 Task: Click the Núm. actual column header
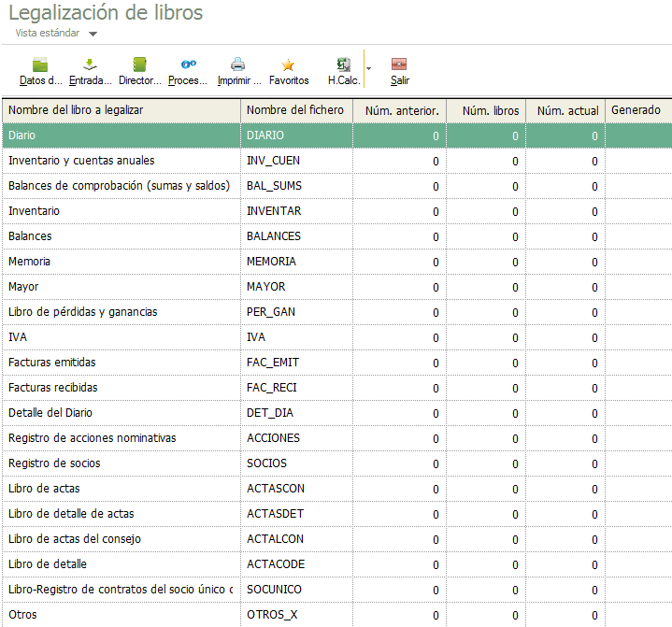565,110
